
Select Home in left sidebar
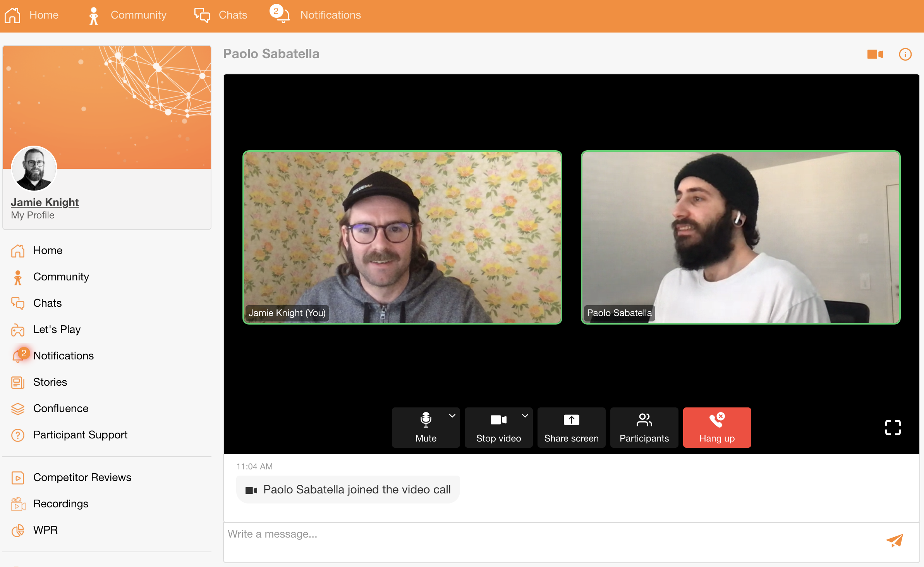[48, 251]
